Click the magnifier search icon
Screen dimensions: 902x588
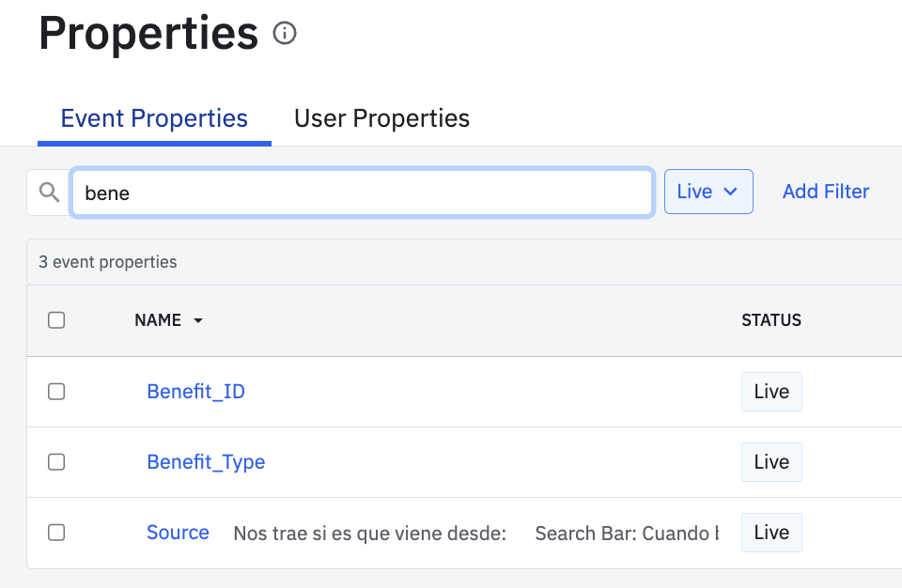49,193
